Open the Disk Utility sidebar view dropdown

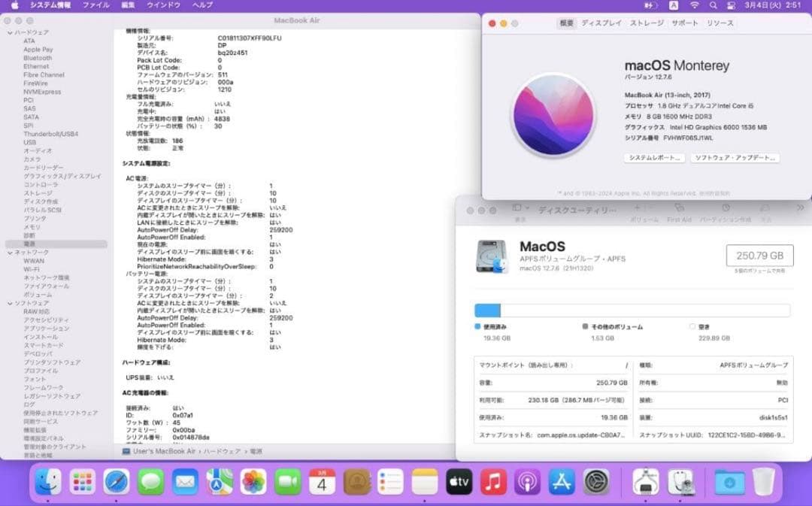tap(518, 208)
